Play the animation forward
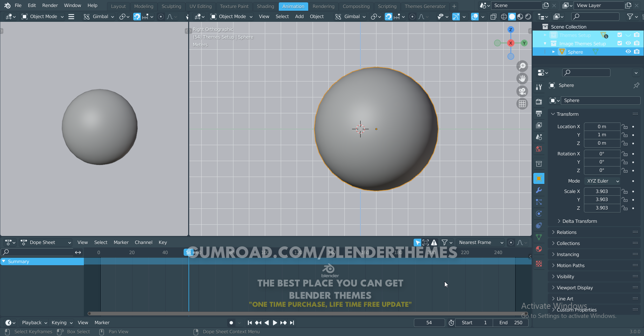This screenshot has width=644, height=336. [275, 323]
